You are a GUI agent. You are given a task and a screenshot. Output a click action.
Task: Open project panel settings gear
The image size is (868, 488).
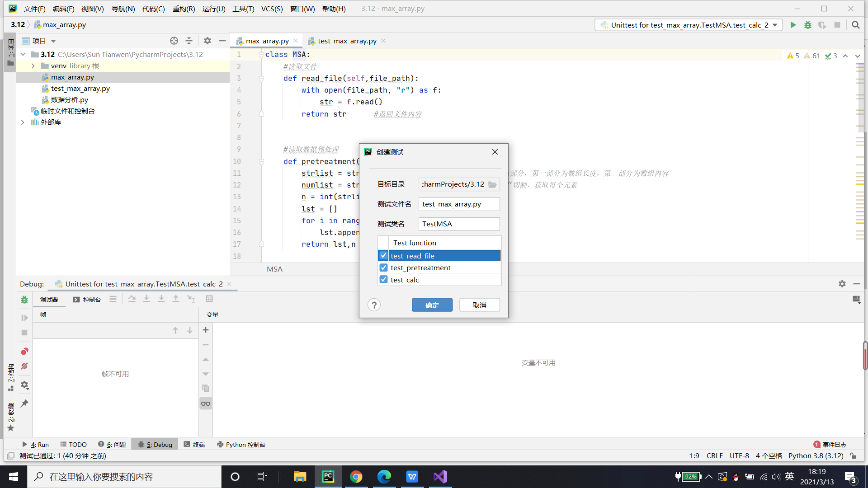(207, 41)
